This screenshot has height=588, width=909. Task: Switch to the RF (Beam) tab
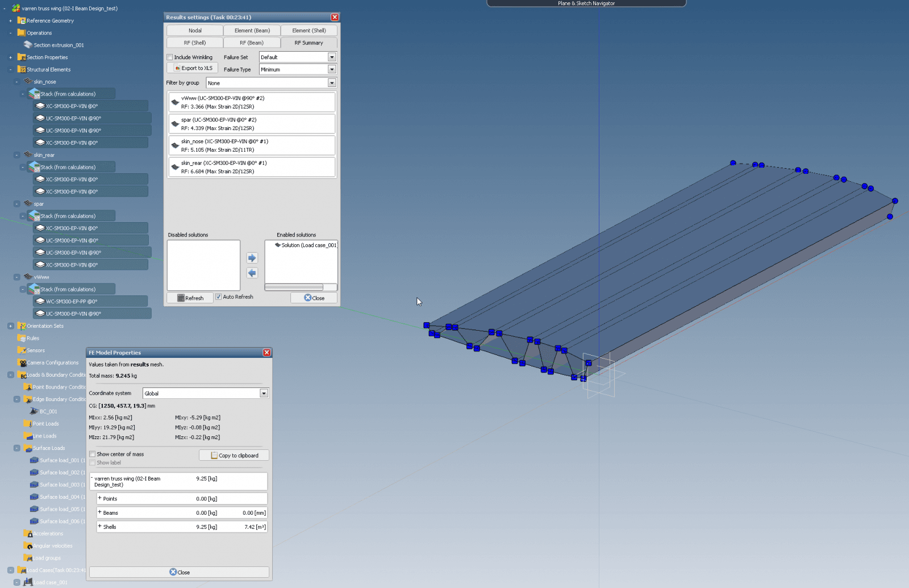252,43
